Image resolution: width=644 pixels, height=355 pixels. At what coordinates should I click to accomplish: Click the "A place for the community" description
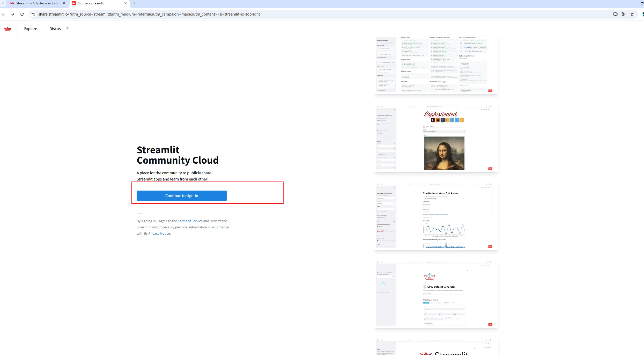tap(174, 176)
